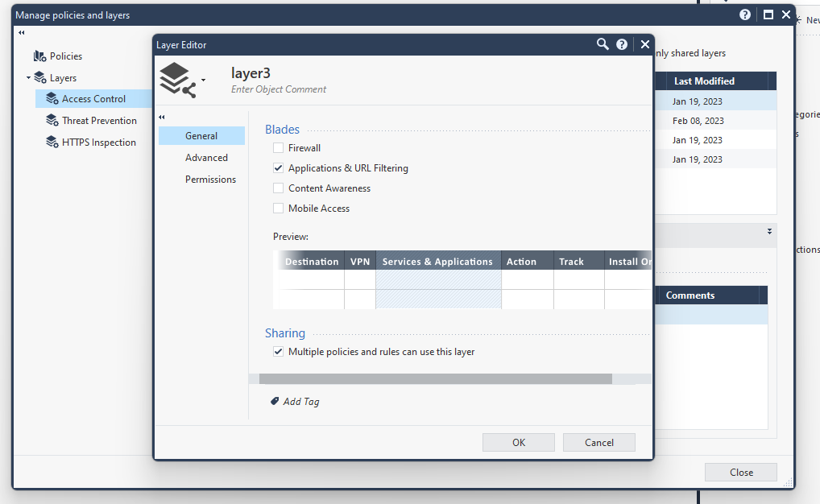Select the Threat Prevention layer icon

pos(52,121)
